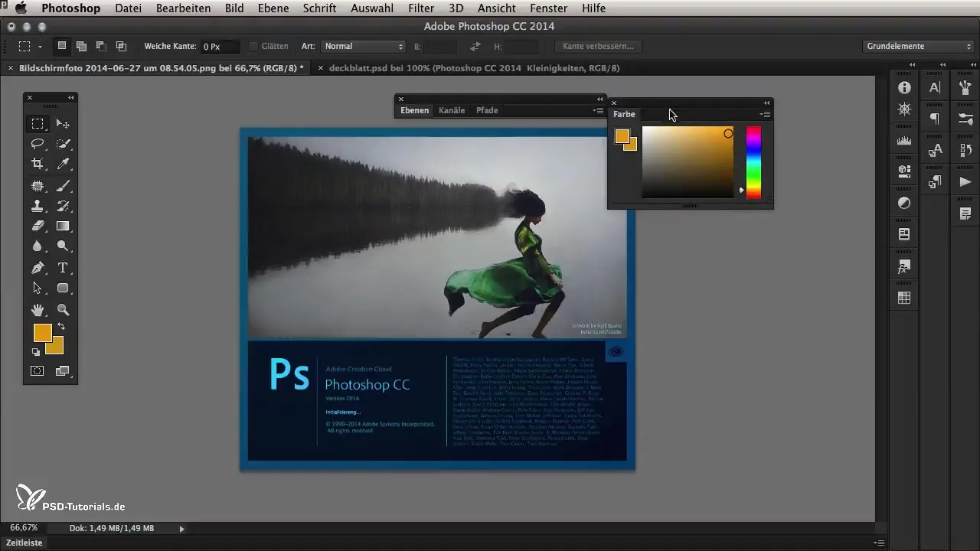The width and height of the screenshot is (980, 551).
Task: Open the Character panel
Action: tap(935, 88)
